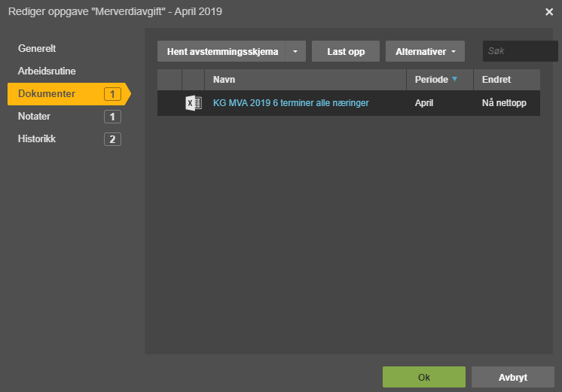Confirm with the Ok button
Image resolution: width=562 pixels, height=392 pixels.
424,377
